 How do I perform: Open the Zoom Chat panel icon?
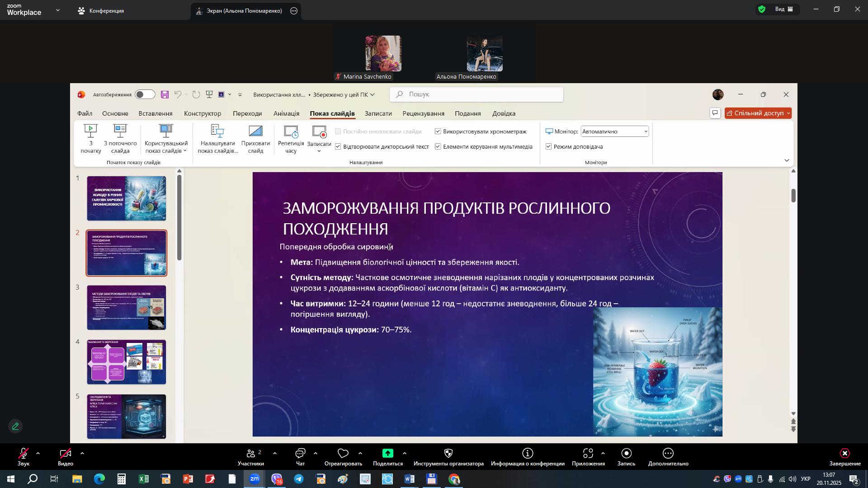300,454
